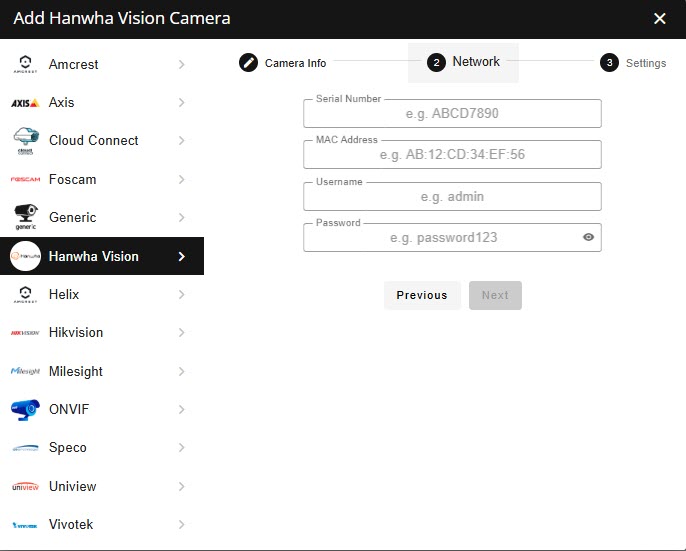Click the ONVIF blue camera icon
The image size is (686, 551).
(x=25, y=410)
